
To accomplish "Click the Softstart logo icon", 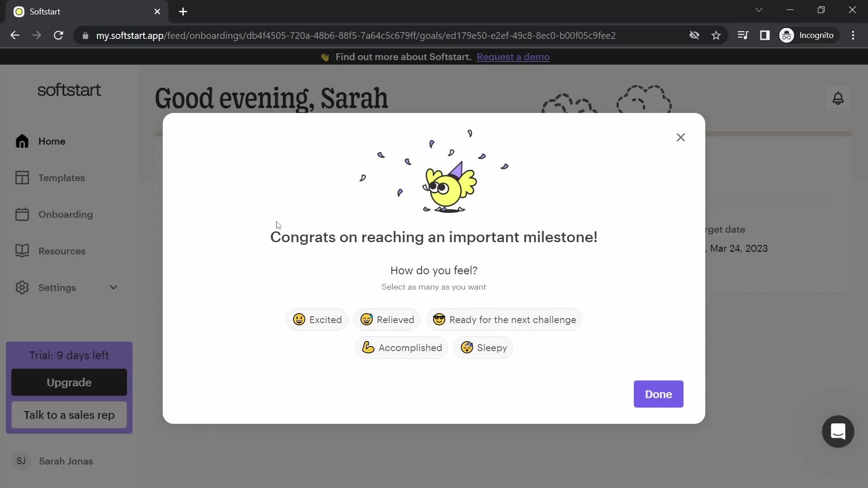I will coord(19,11).
